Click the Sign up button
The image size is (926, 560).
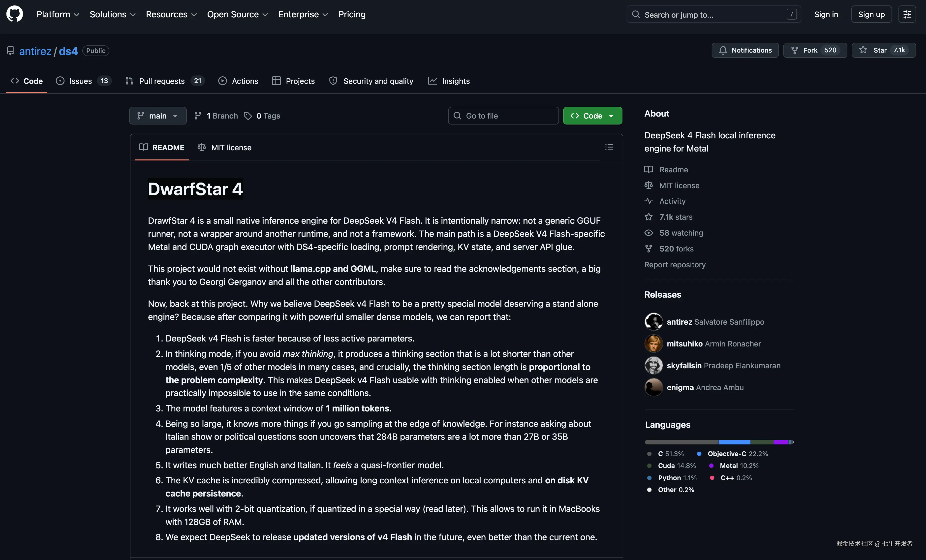(x=871, y=14)
